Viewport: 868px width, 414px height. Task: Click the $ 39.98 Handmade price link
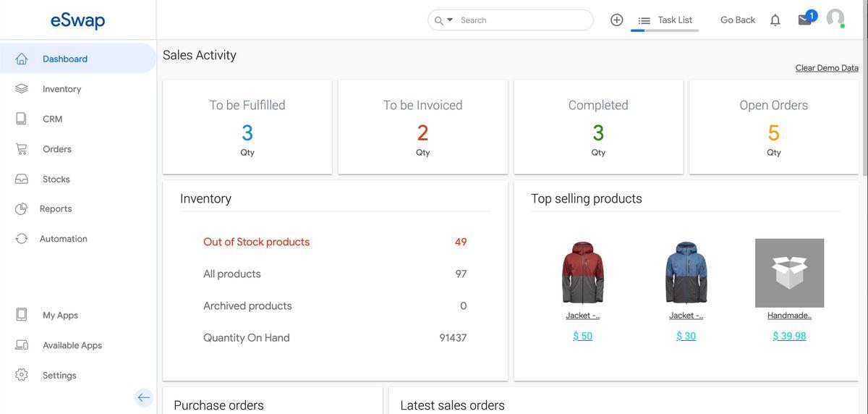789,336
